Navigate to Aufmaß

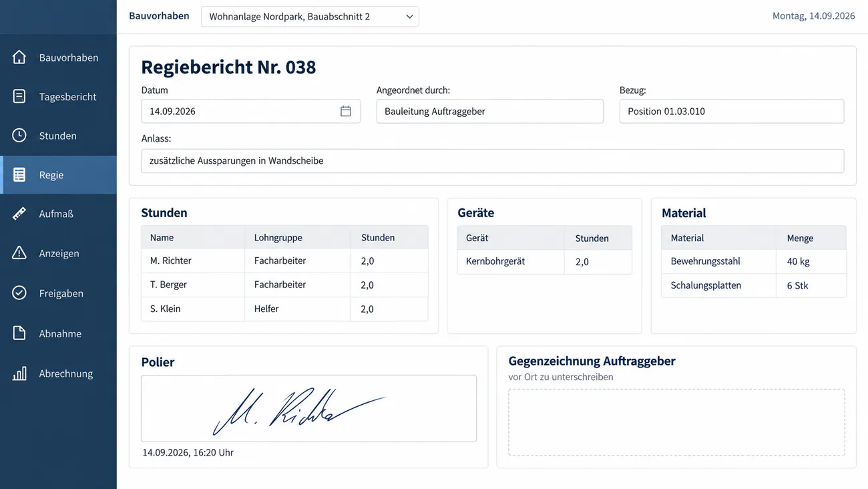tap(58, 214)
